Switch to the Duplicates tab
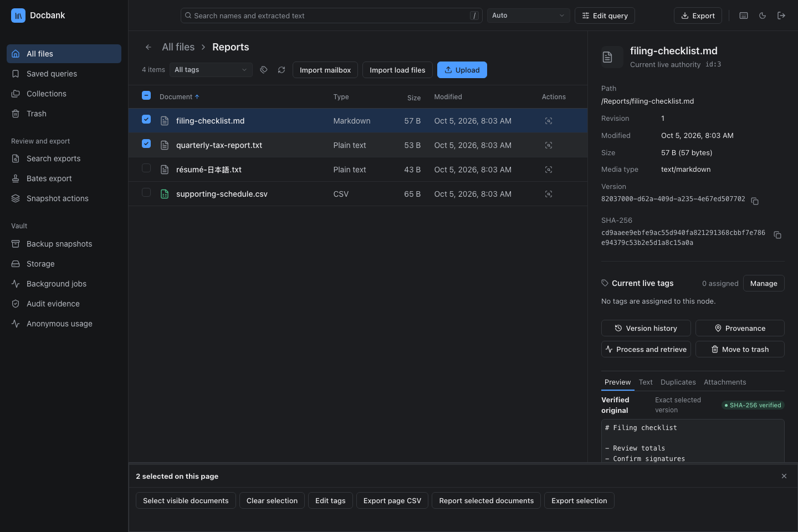The width and height of the screenshot is (798, 532). 678,382
